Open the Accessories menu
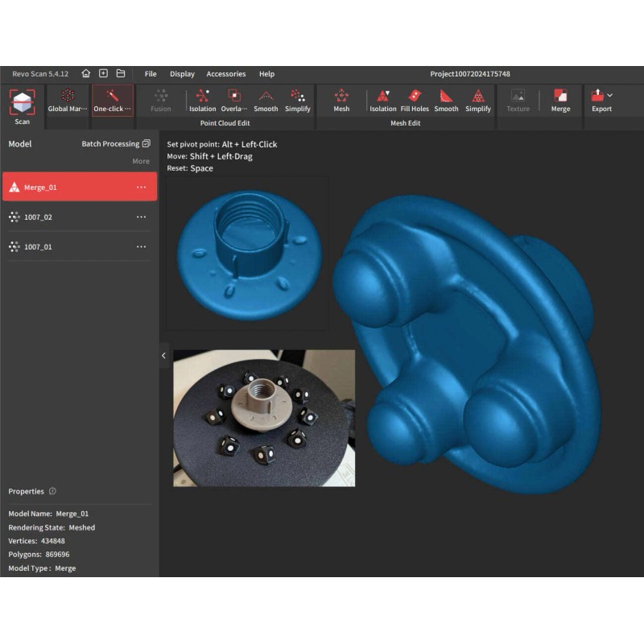Screen dimensions: 644x644 coord(225,74)
